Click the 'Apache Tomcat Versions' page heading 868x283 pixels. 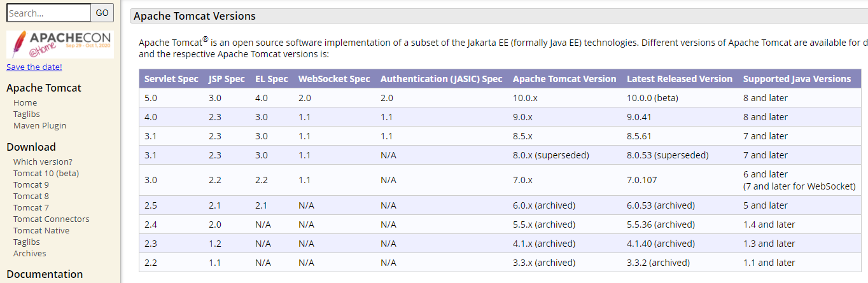[195, 16]
